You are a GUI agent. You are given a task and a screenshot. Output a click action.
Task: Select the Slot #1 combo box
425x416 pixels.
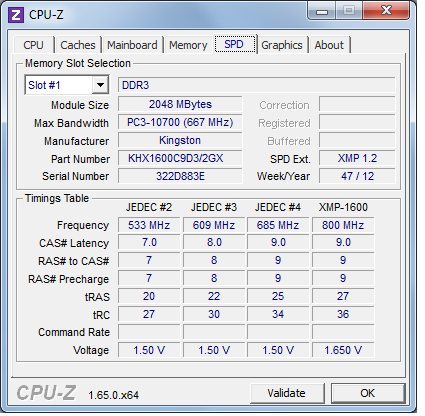(x=67, y=85)
